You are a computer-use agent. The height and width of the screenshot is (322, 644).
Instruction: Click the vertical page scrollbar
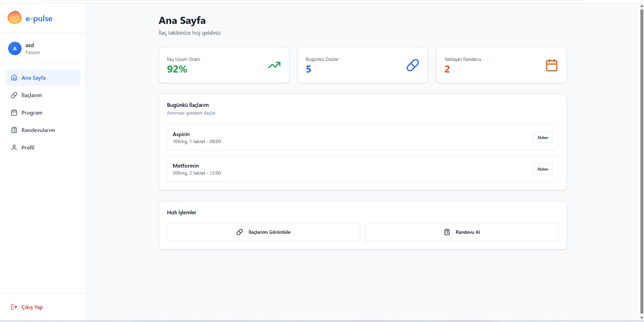click(642, 161)
